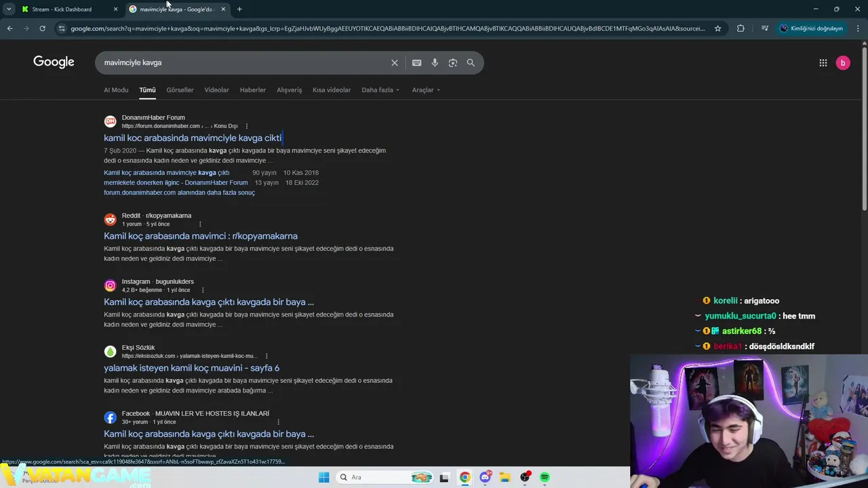Click the Ekşi Sözlük site name
This screenshot has height=488, width=868.
(x=138, y=347)
